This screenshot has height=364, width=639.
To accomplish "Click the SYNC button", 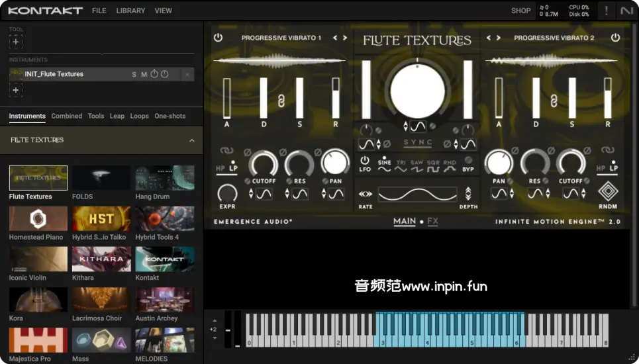I will (418, 142).
